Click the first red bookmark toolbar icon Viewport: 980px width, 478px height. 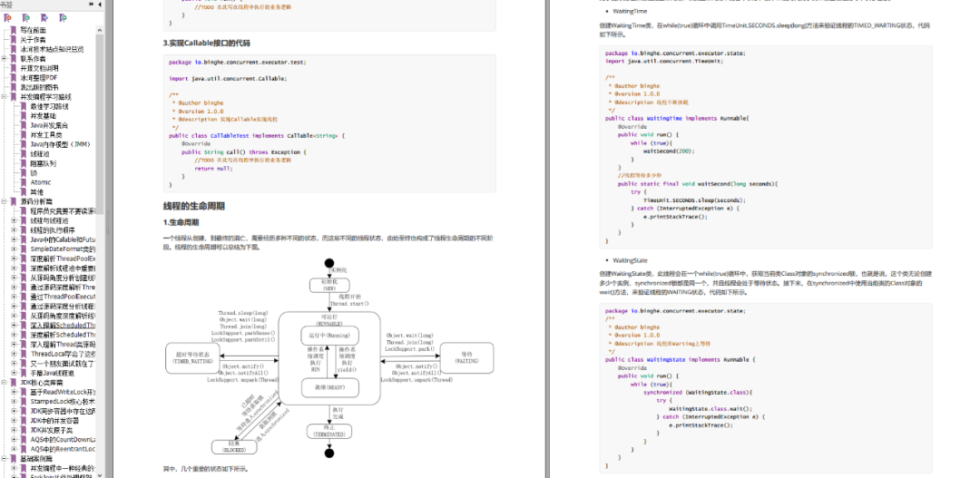point(7,17)
